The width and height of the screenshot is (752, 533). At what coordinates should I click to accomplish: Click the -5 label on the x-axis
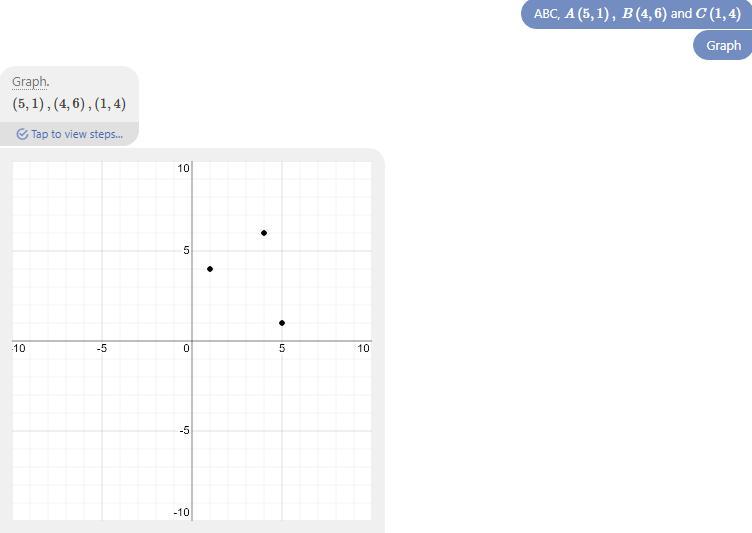102,348
